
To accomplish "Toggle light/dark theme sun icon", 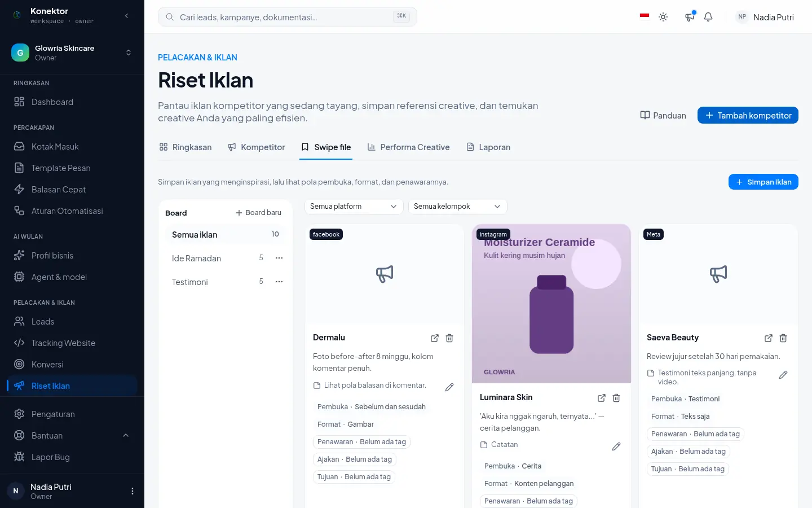I will pos(663,17).
